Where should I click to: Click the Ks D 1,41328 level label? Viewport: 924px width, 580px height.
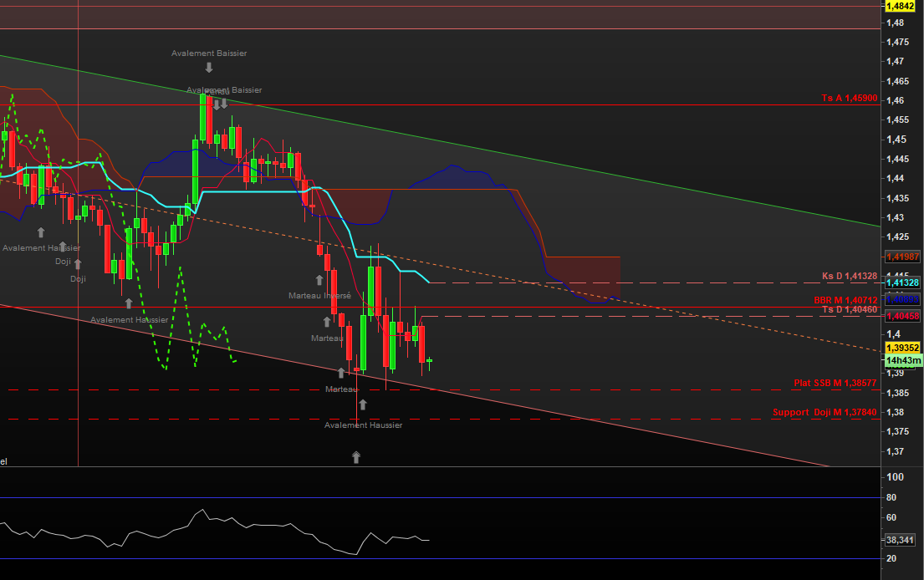849,276
